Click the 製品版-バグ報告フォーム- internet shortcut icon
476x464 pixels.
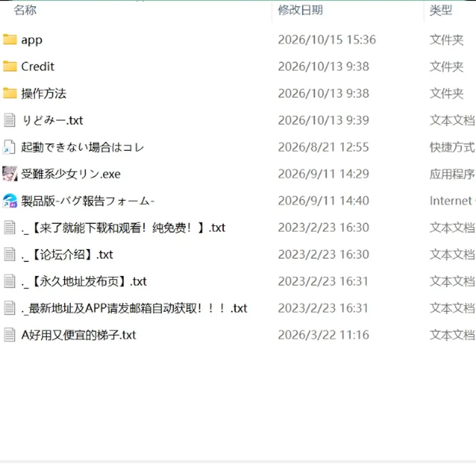pyautogui.click(x=10, y=201)
